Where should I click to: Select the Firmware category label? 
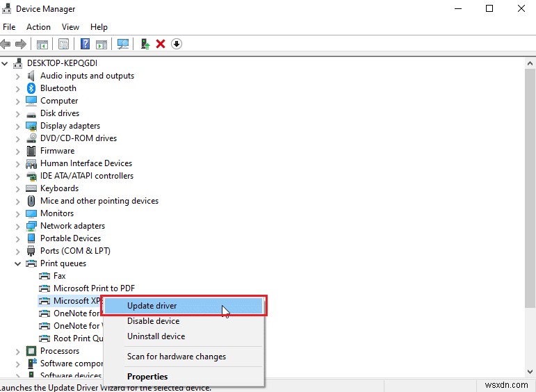tap(57, 151)
